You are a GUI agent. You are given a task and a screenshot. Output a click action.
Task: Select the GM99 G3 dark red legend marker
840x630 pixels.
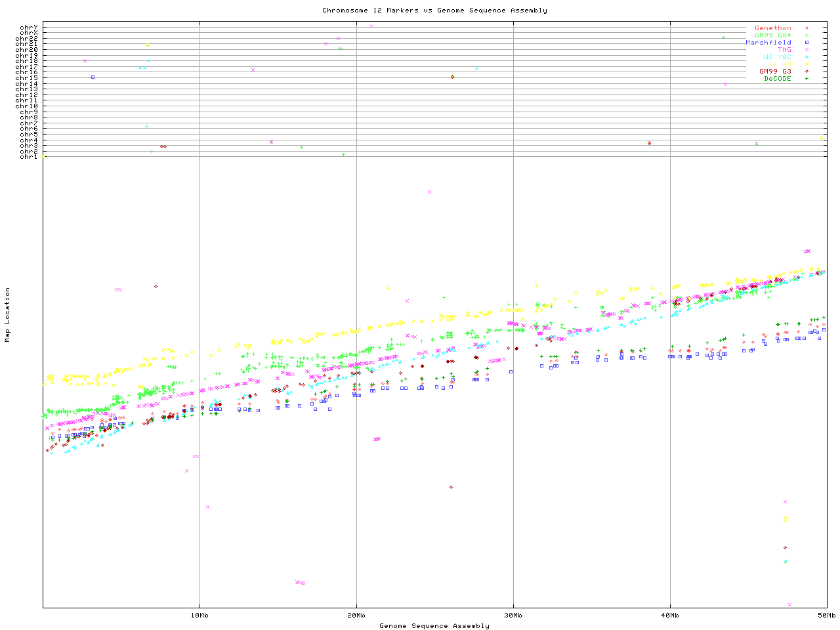[x=807, y=72]
